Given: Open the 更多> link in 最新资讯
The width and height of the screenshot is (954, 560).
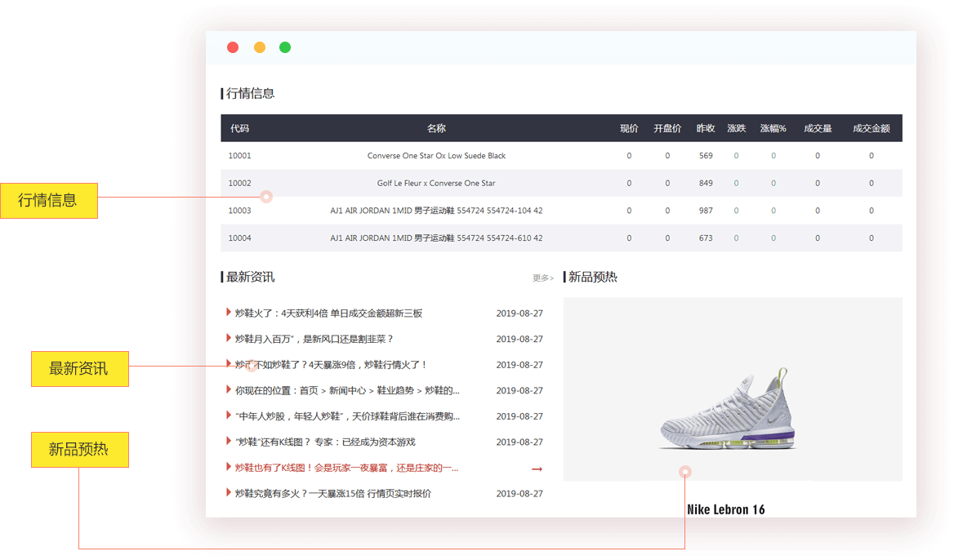Looking at the screenshot, I should tap(543, 278).
